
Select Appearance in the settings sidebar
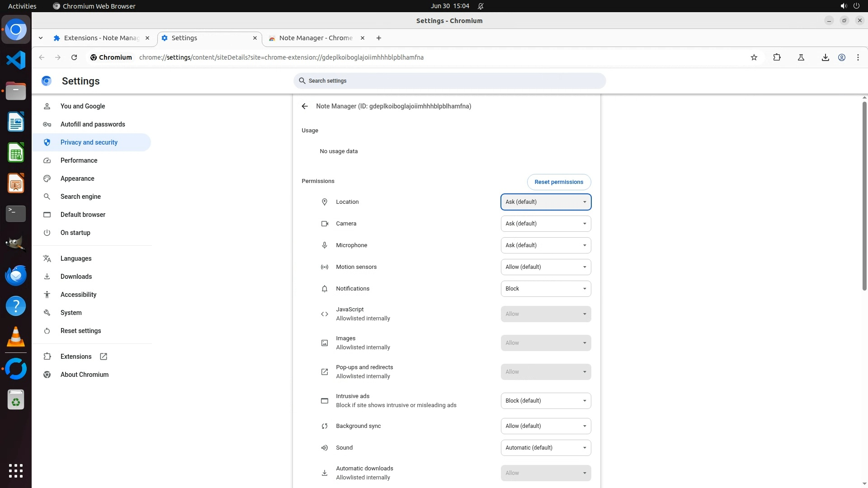(77, 178)
